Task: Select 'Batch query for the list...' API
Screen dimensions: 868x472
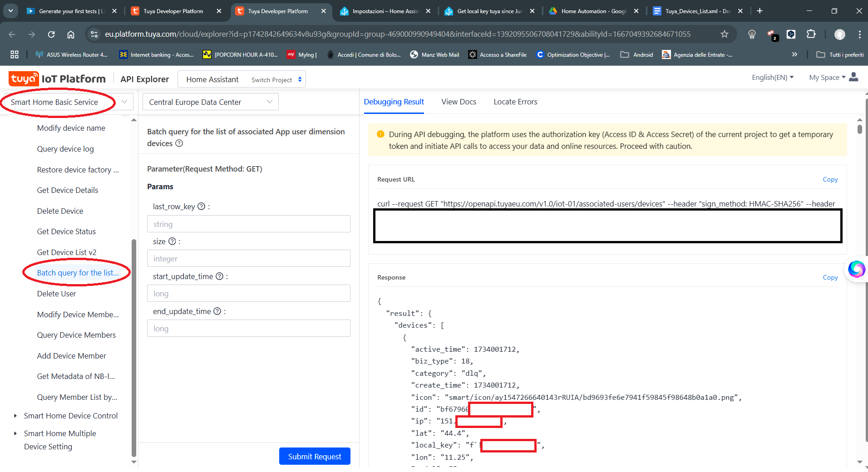Action: coord(78,273)
